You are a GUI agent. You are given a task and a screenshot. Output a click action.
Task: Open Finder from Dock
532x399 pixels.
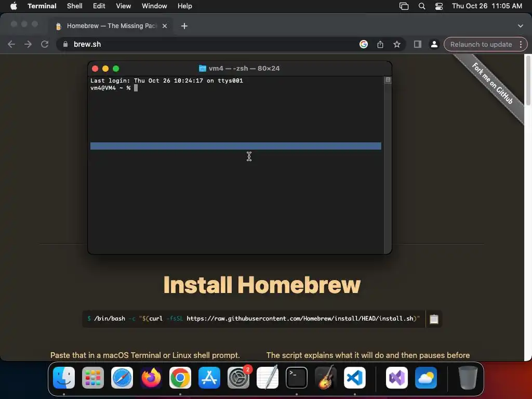coord(64,378)
